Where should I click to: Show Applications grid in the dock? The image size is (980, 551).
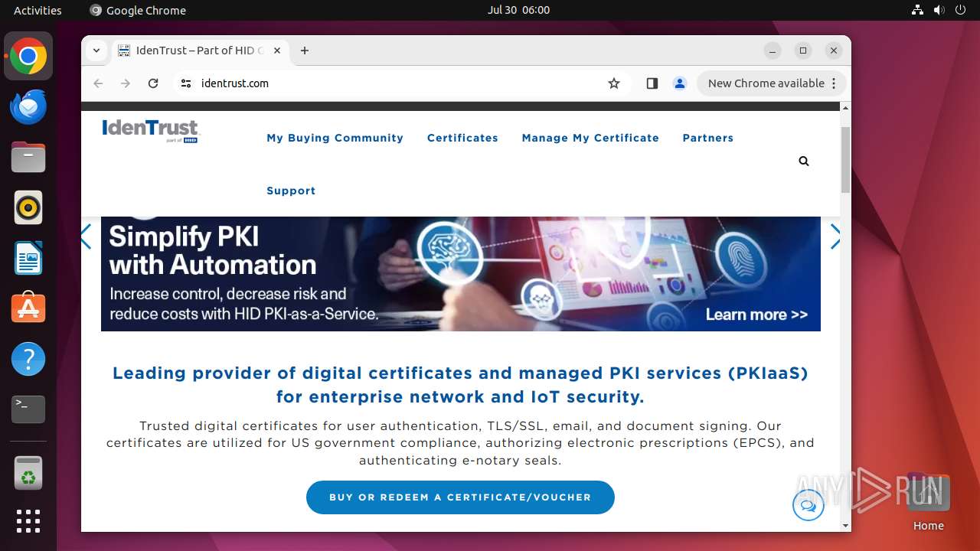point(28,521)
